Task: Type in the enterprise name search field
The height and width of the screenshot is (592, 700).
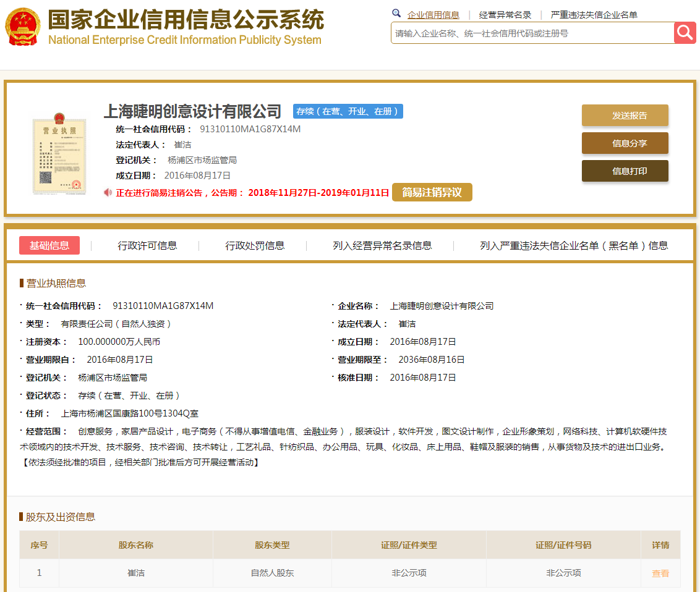Action: pos(532,33)
